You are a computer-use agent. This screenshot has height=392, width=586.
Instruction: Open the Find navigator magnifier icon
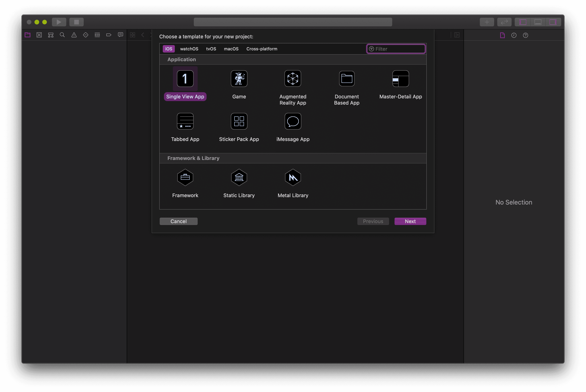click(x=62, y=35)
